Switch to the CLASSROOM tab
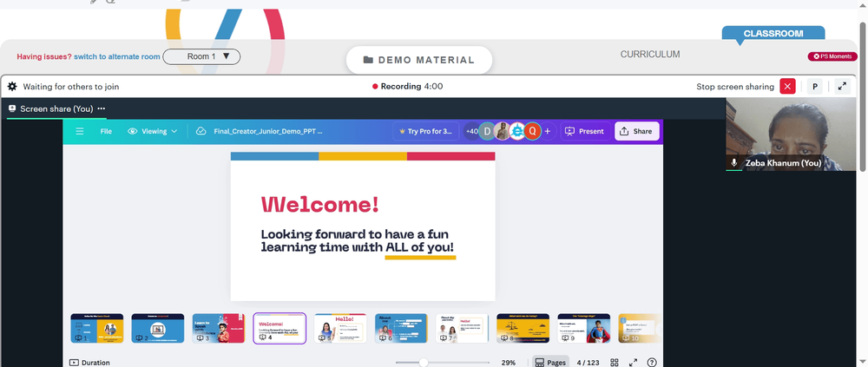868x367 pixels. 773,34
